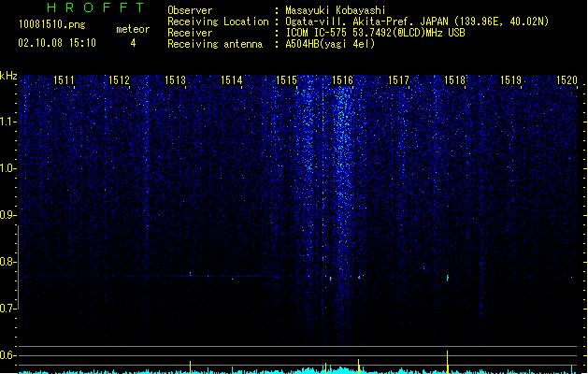Click the 1513 time axis label
The width and height of the screenshot is (588, 374).
coord(175,80)
